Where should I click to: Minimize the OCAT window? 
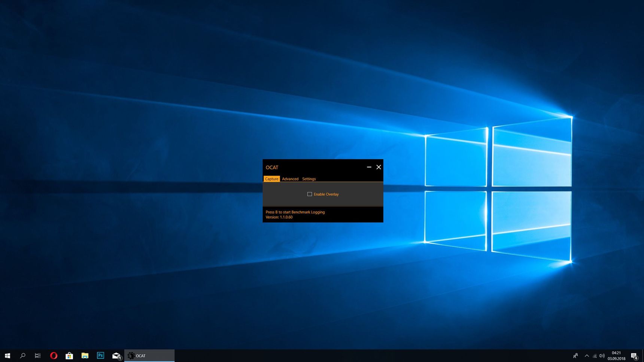tap(369, 167)
